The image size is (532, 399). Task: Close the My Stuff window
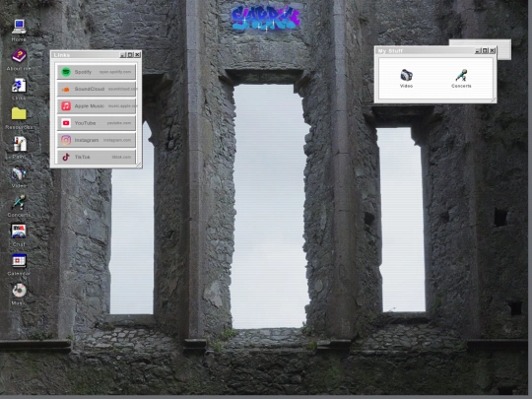coord(493,51)
